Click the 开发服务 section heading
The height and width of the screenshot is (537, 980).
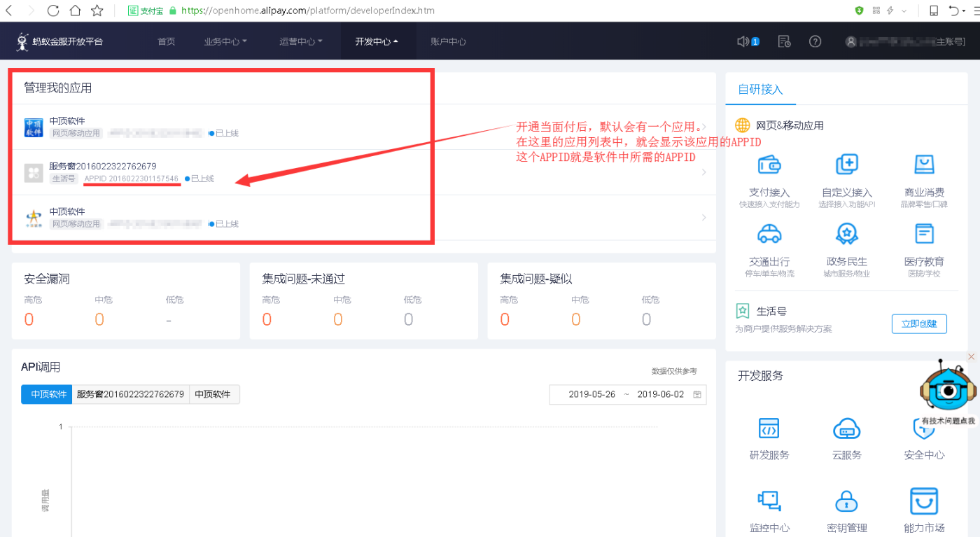pos(760,376)
